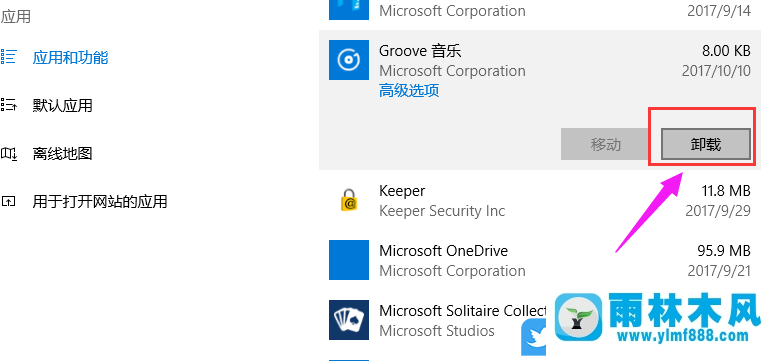Click the 2017/9/29 install date
The width and height of the screenshot is (774, 361).
(718, 211)
